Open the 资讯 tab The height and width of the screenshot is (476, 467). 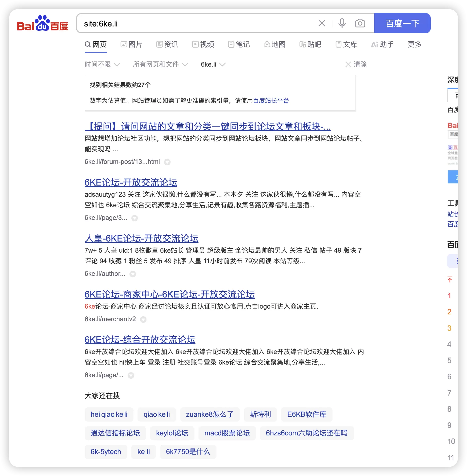pyautogui.click(x=167, y=45)
